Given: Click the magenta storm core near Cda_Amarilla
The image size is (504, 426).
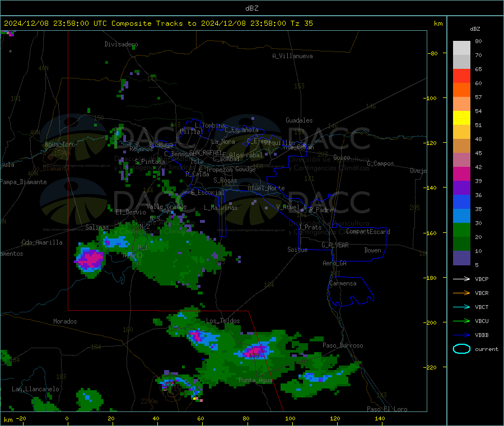Looking at the screenshot, I should click(x=91, y=259).
